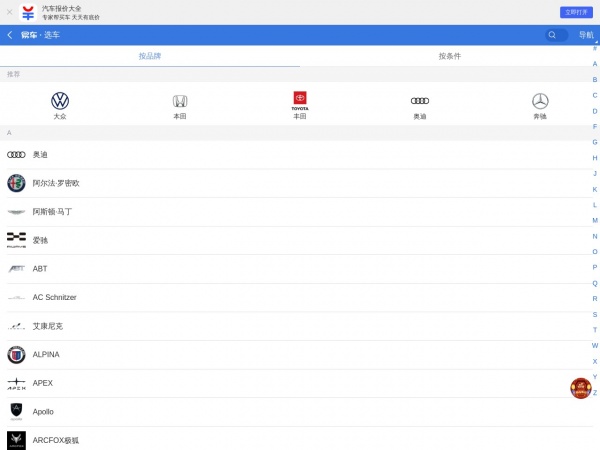Tap the Aston Martin wings logo

pyautogui.click(x=16, y=212)
